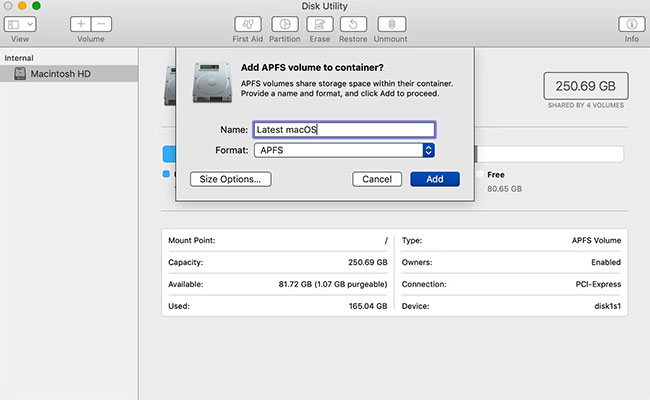Select the 80.65 GB free value
The image size is (650, 400).
click(504, 189)
